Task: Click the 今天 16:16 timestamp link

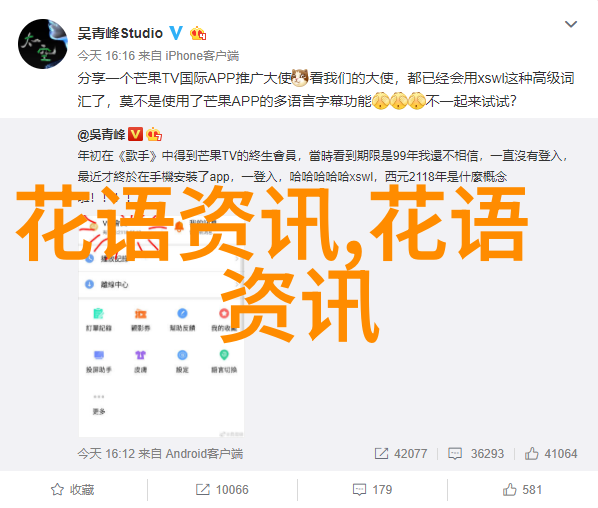Action: (106, 56)
